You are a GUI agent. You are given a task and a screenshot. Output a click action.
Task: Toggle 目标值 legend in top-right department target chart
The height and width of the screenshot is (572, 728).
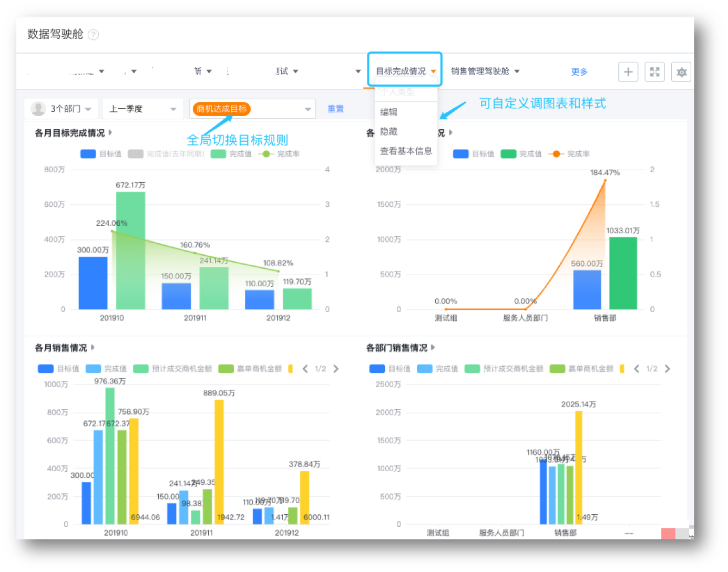(x=474, y=154)
